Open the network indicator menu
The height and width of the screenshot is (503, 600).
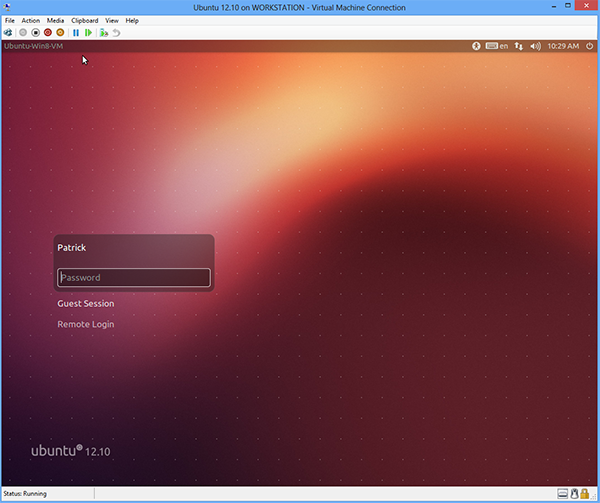(518, 46)
